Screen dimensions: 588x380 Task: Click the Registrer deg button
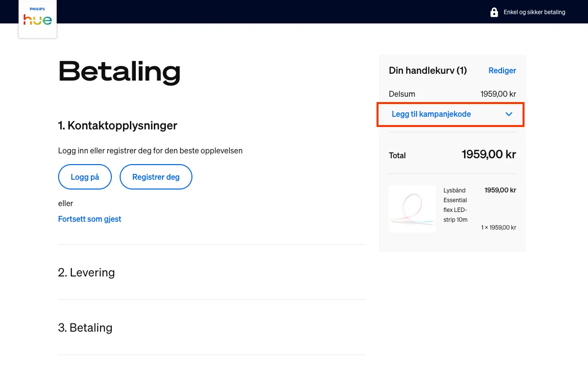point(156,177)
